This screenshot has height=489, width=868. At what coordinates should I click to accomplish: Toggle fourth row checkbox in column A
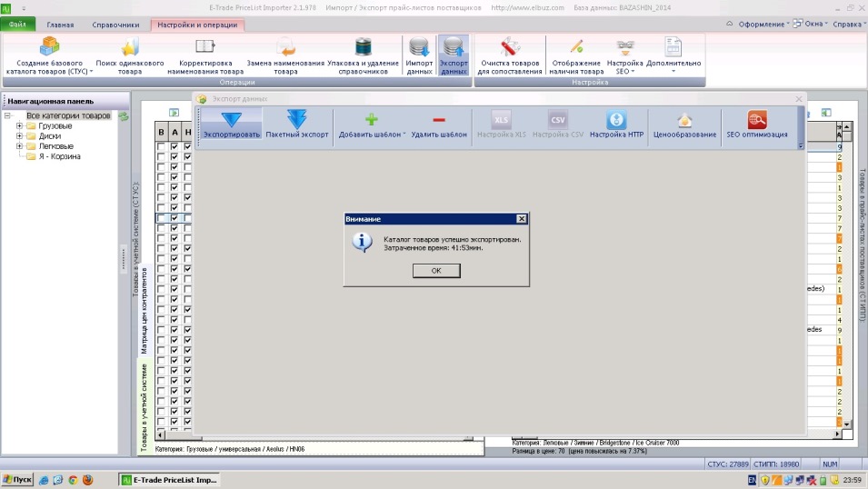[175, 177]
